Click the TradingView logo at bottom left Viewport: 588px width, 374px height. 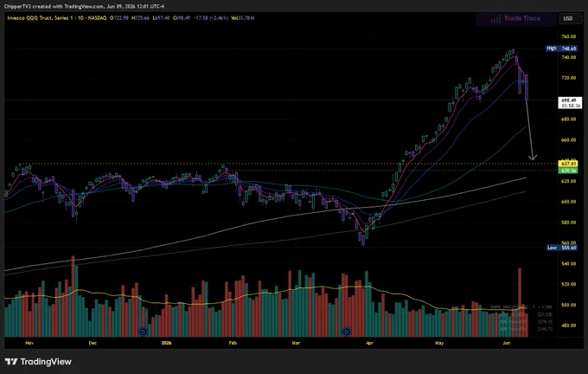click(x=38, y=362)
